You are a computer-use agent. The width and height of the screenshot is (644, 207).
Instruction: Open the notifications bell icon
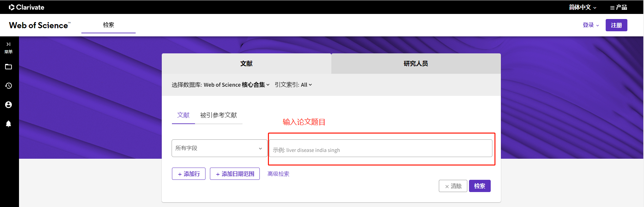[8, 124]
